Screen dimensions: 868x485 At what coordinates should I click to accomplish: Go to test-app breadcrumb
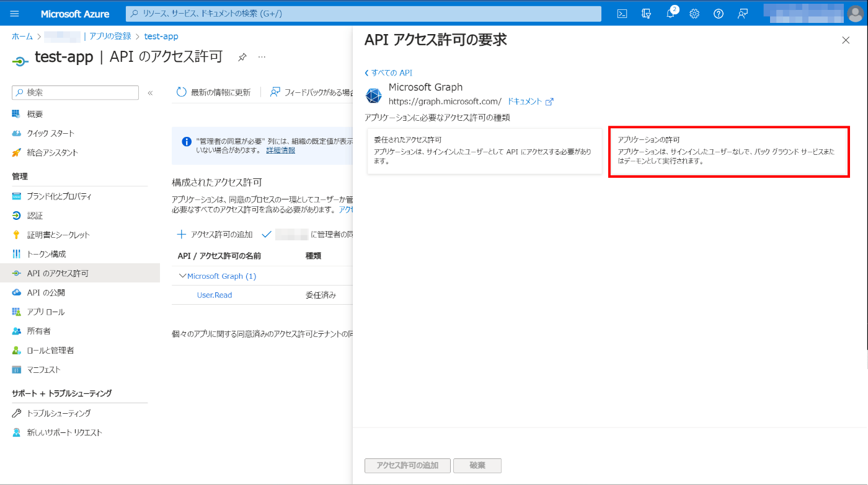161,37
